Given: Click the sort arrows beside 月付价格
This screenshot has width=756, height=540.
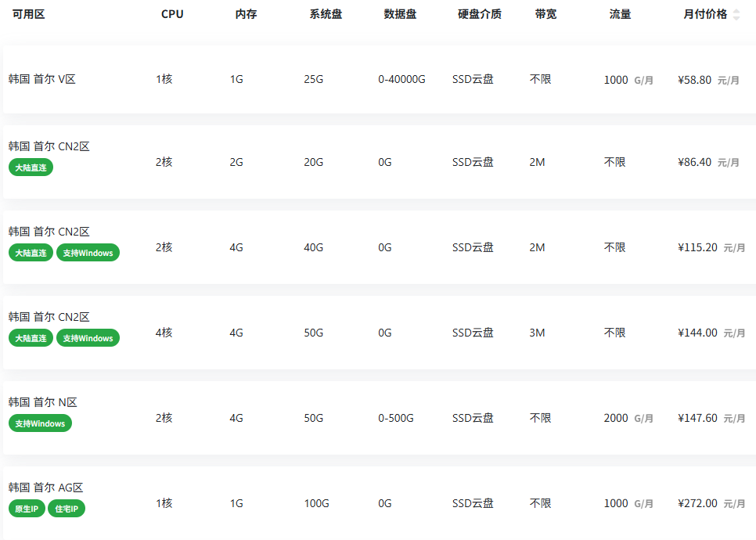Looking at the screenshot, I should pos(736,15).
